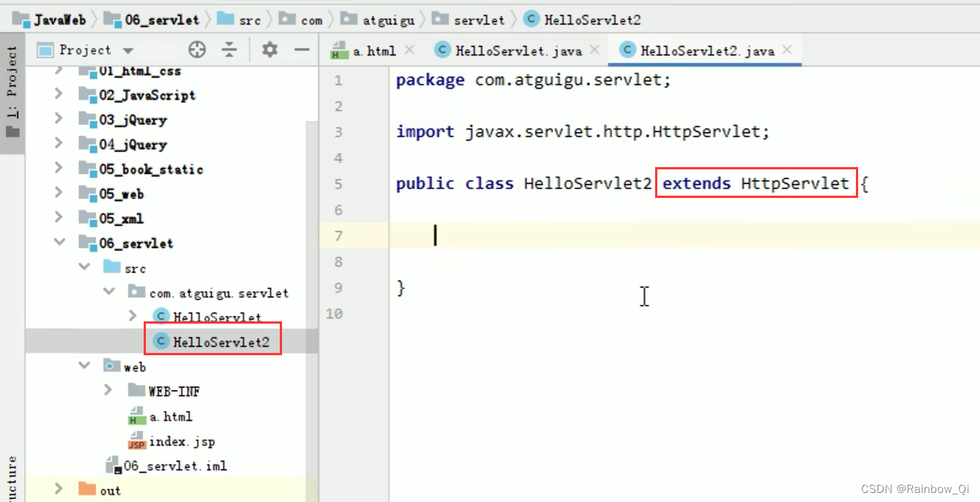Collapse the com.atguigu.servlet package
This screenshot has width=980, height=502.
pos(109,292)
